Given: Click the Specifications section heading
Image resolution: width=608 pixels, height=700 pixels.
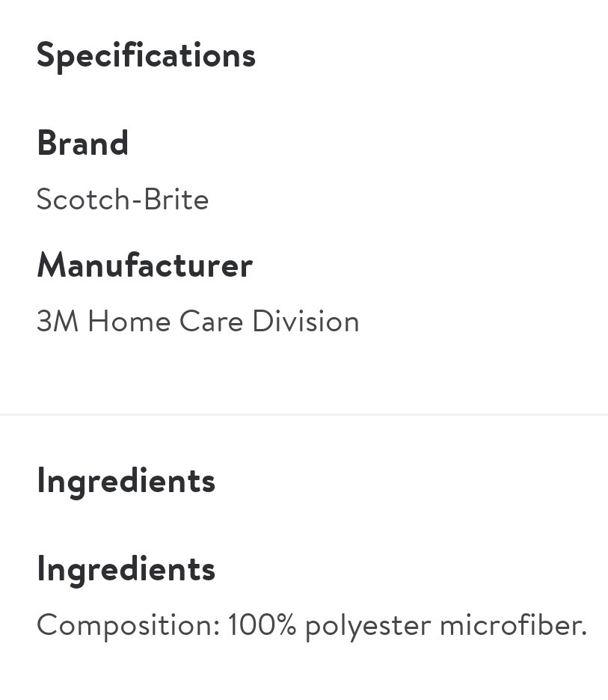Looking at the screenshot, I should 146,56.
